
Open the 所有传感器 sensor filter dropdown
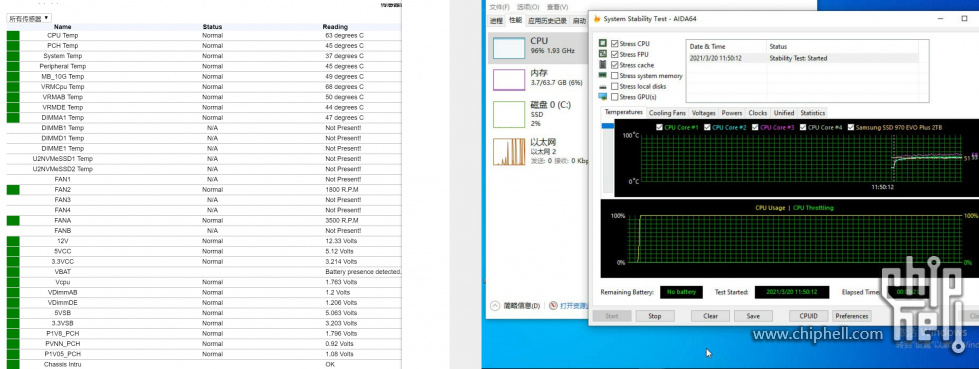(29, 19)
